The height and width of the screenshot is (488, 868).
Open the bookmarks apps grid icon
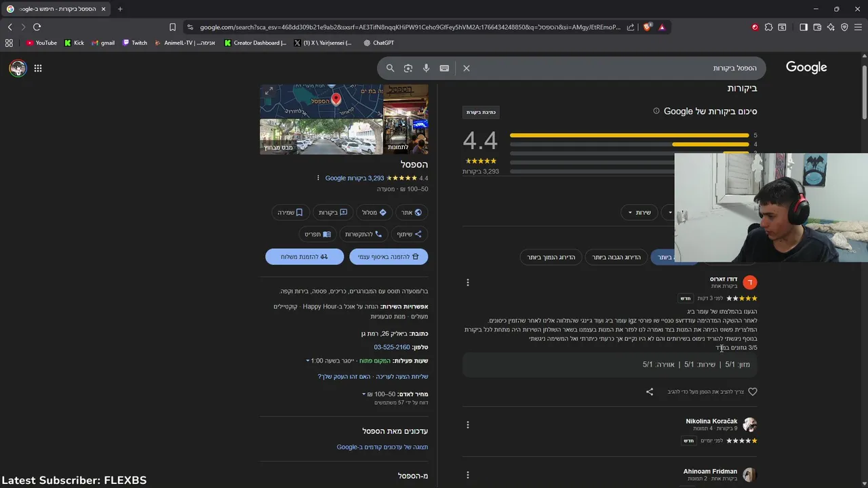(x=9, y=43)
